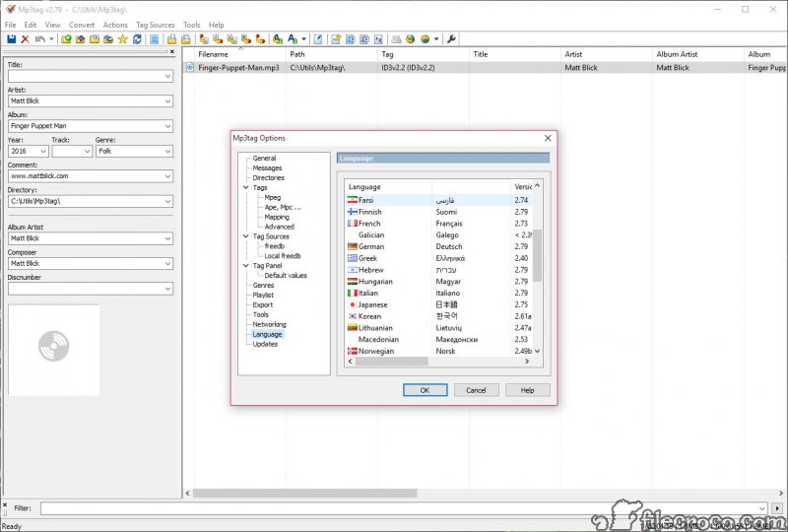Click the Save tag floppy disk icon
The height and width of the screenshot is (532, 788).
click(11, 39)
